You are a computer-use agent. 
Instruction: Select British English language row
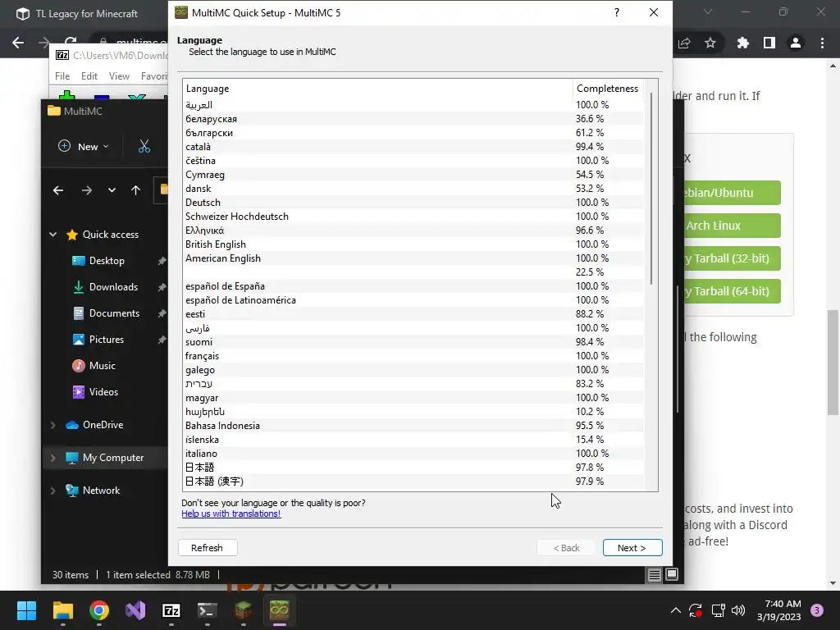tap(413, 244)
